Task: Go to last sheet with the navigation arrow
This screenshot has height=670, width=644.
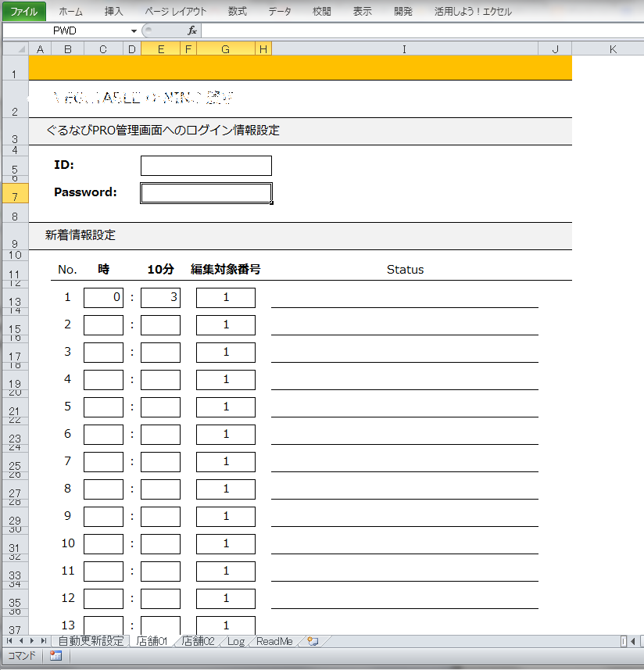Action: click(x=43, y=640)
